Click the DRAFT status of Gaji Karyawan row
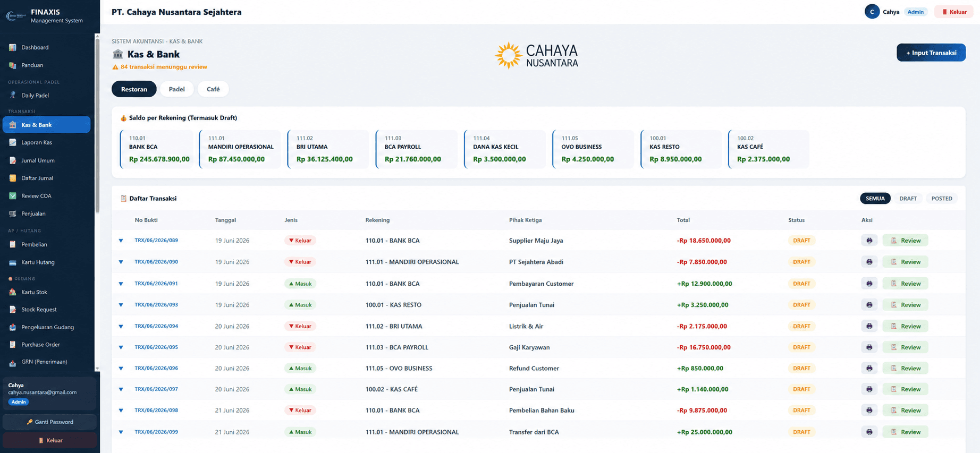 [801, 347]
